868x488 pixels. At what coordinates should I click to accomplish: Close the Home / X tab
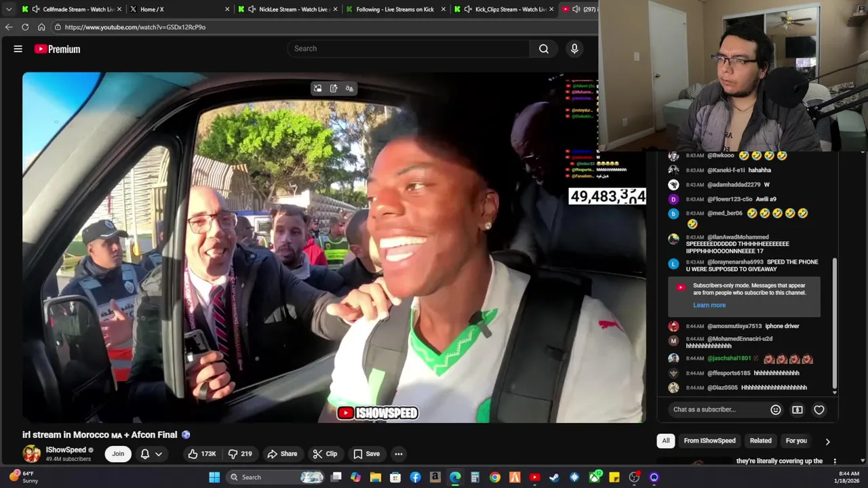click(x=228, y=9)
